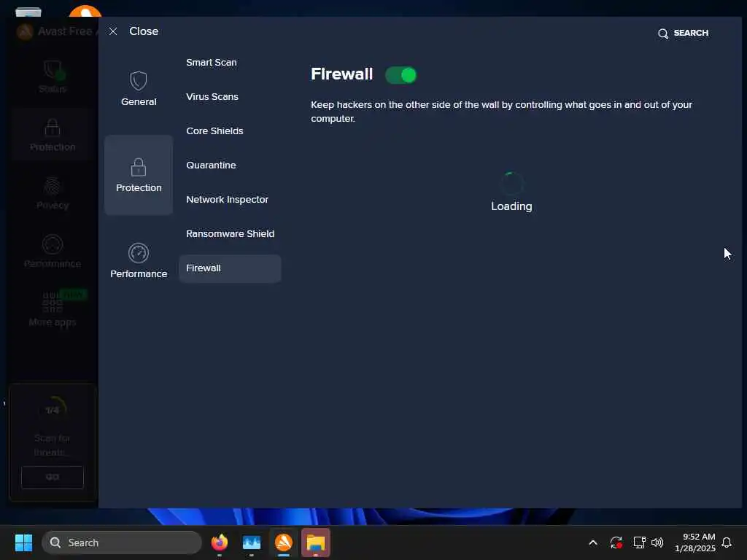Select the Firewall settings entry

(x=230, y=268)
